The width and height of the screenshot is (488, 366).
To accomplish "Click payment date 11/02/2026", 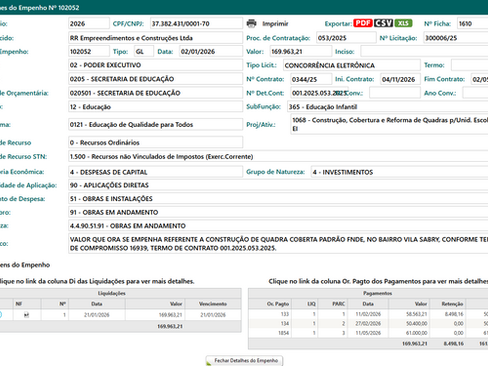I will [368, 314].
